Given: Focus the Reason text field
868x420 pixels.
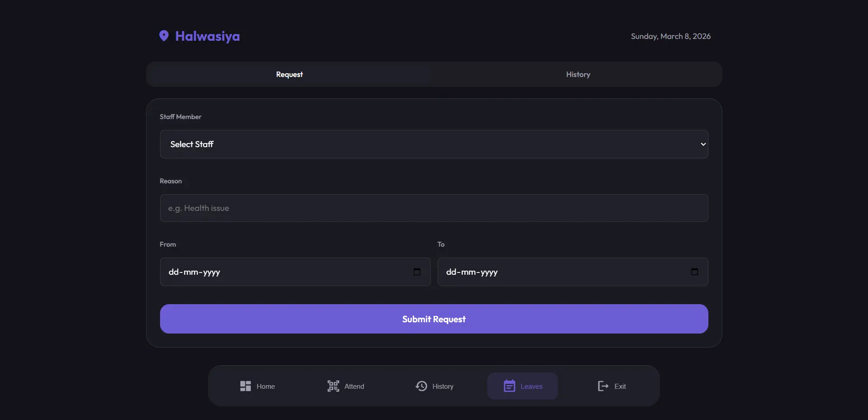Looking at the screenshot, I should (x=434, y=208).
